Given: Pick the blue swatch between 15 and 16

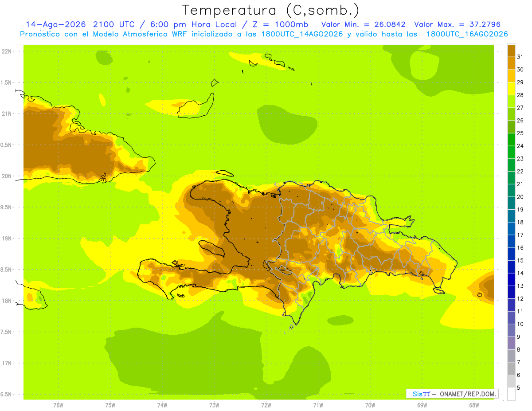Looking at the screenshot, I should point(511,254).
